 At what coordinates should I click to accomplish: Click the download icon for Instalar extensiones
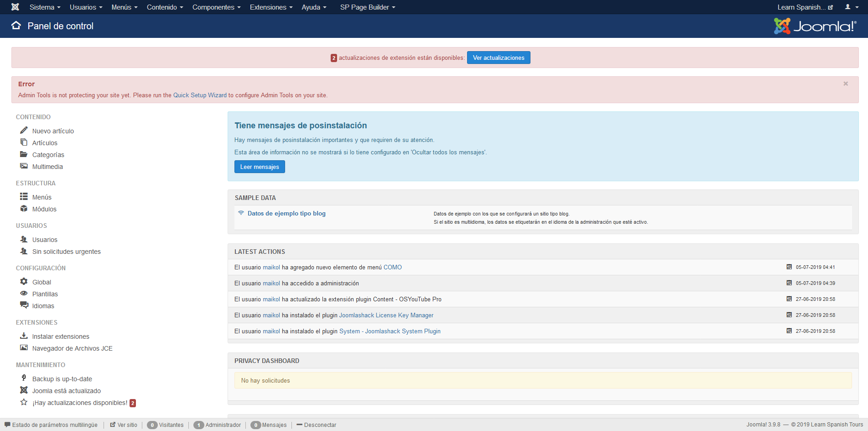click(24, 336)
